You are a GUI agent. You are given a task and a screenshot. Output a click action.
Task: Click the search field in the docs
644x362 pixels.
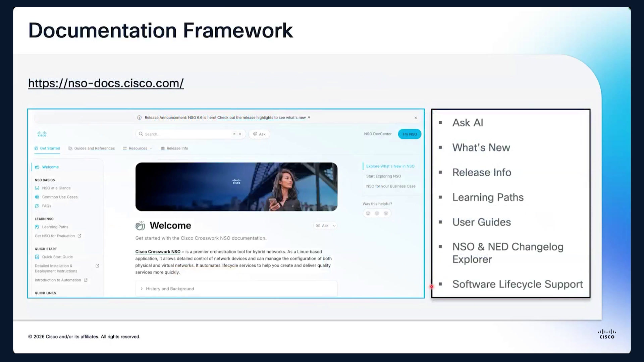(191, 134)
